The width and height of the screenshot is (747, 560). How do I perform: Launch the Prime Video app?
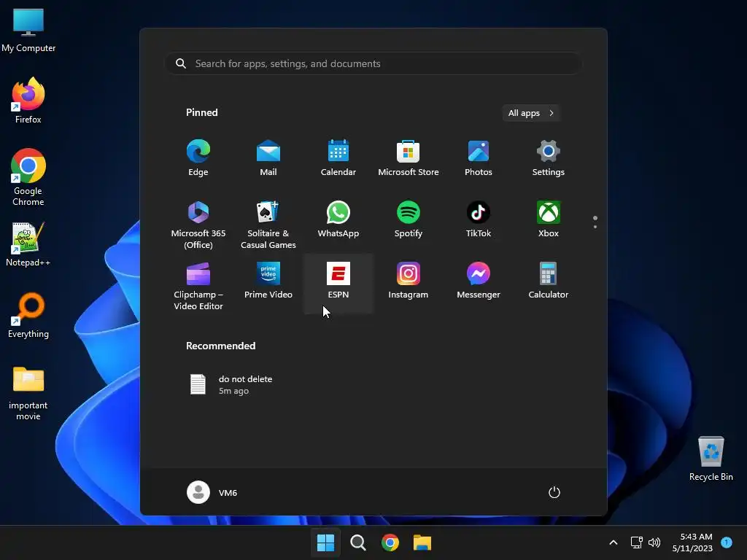(268, 281)
